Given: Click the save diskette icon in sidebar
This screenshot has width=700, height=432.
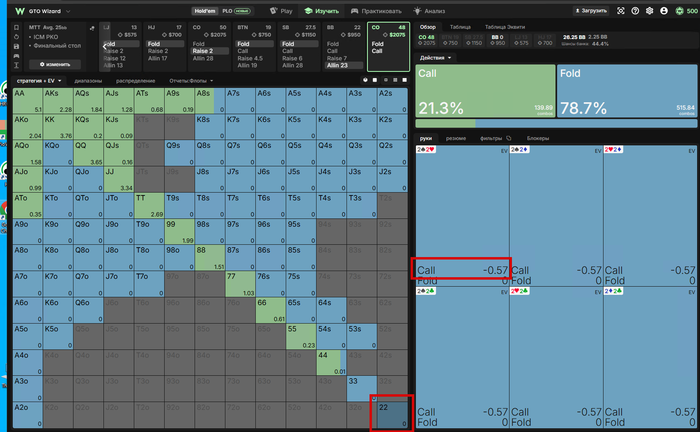Looking at the screenshot, I should (x=17, y=46).
